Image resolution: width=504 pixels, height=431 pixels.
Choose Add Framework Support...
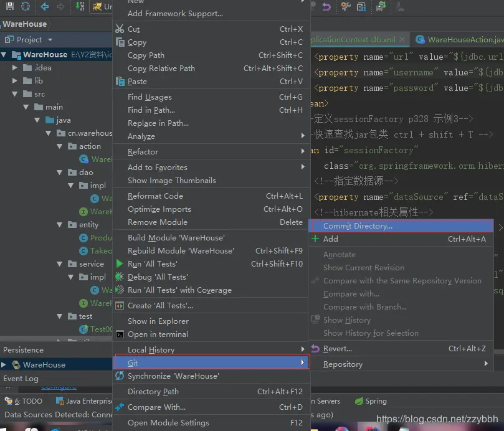pos(212,14)
